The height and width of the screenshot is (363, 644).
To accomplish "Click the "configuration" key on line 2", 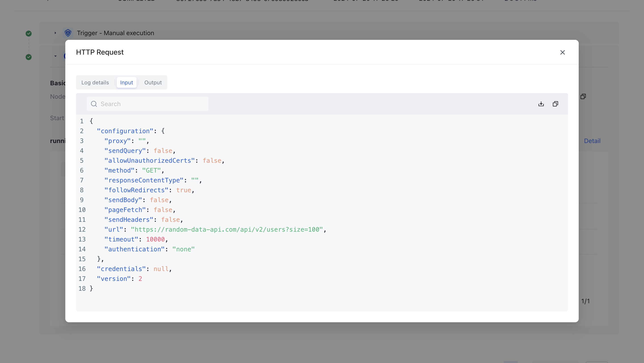I will [x=125, y=131].
